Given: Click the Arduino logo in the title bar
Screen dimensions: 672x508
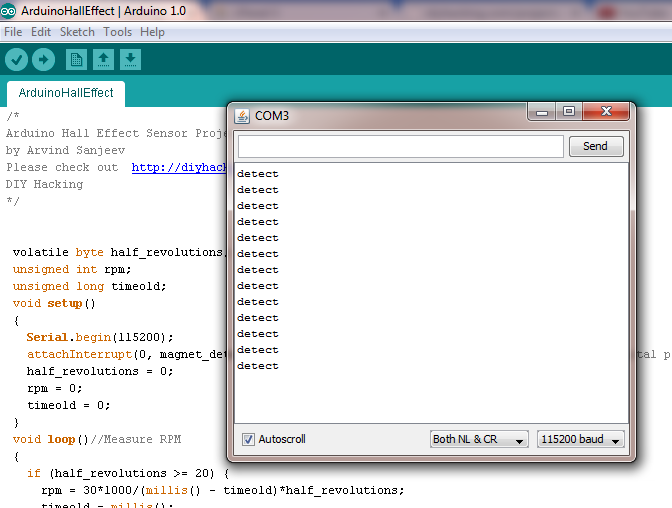Looking at the screenshot, I should [8, 11].
